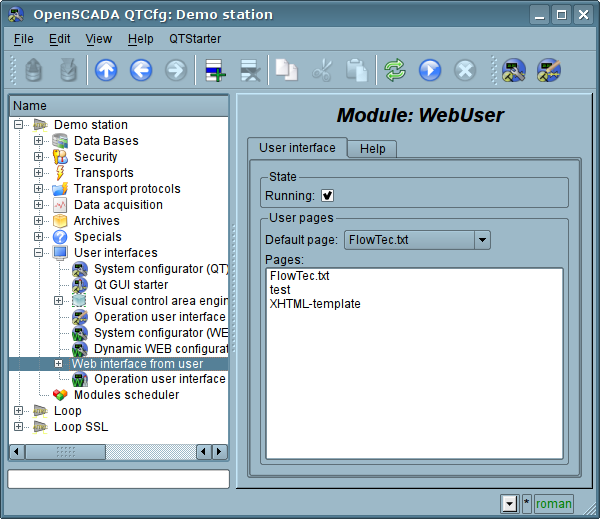The image size is (600, 519).
Task: Expand the Loop SSL tree node
Action: point(19,427)
